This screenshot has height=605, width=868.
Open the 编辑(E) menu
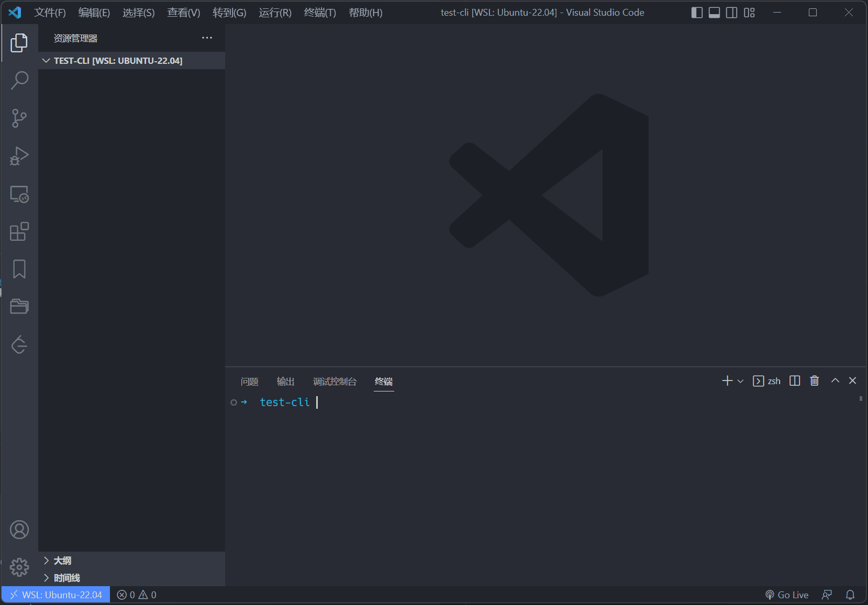[x=94, y=13]
